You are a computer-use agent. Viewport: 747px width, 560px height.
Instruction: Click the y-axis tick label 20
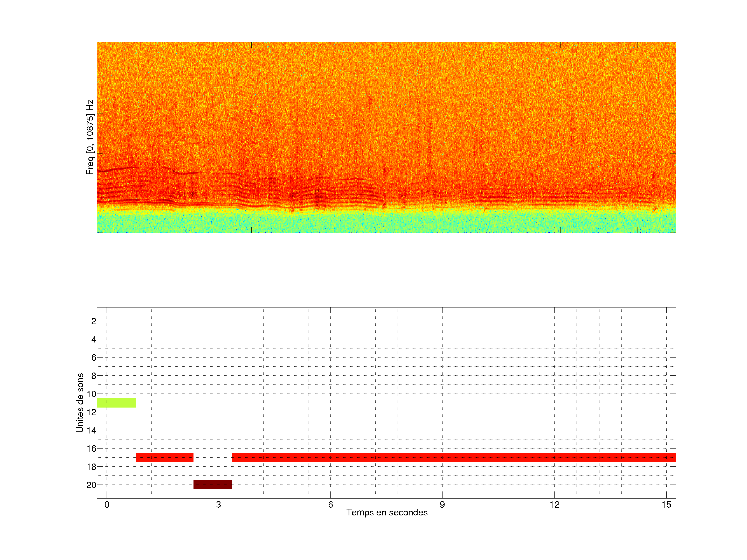point(91,485)
